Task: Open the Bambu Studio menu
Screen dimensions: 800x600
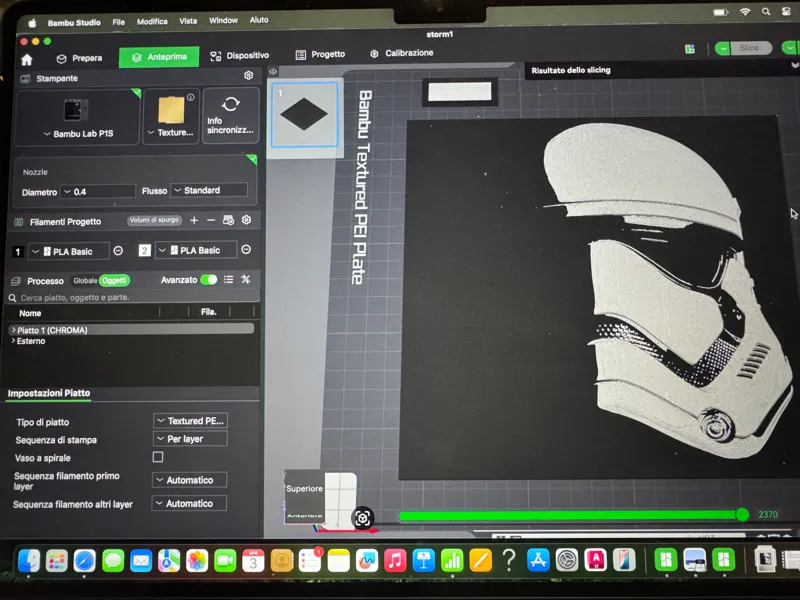Action: point(74,22)
